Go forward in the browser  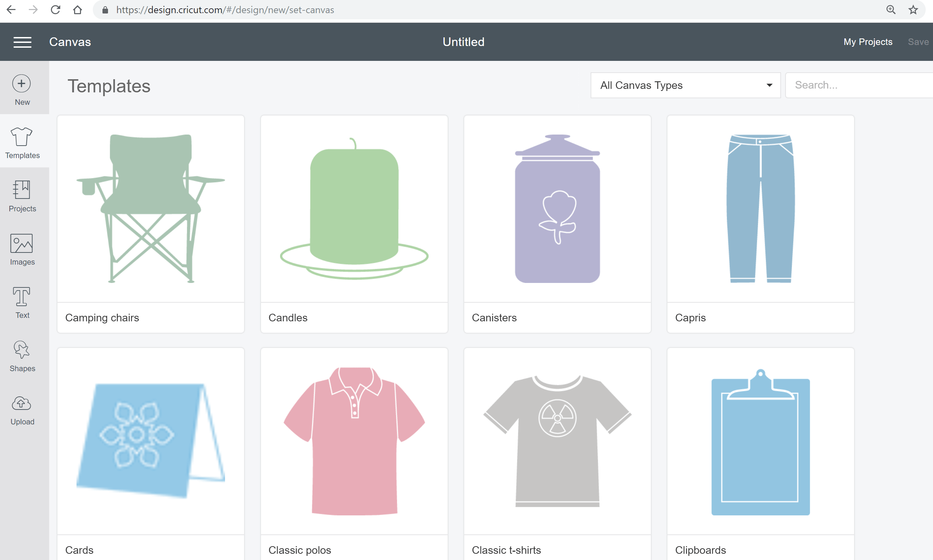(33, 10)
